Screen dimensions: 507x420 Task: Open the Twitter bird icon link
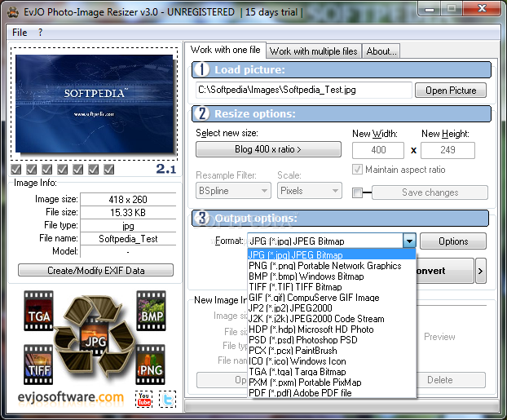(167, 399)
